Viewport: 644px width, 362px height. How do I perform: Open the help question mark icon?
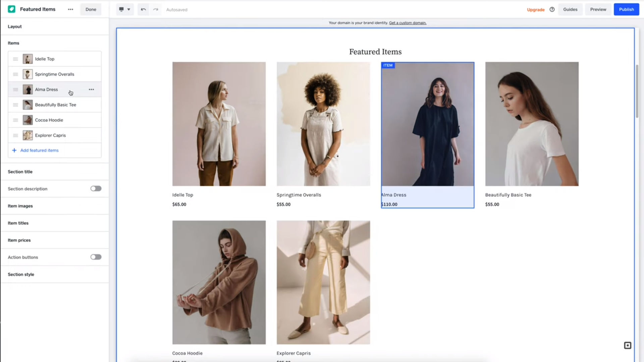(552, 9)
